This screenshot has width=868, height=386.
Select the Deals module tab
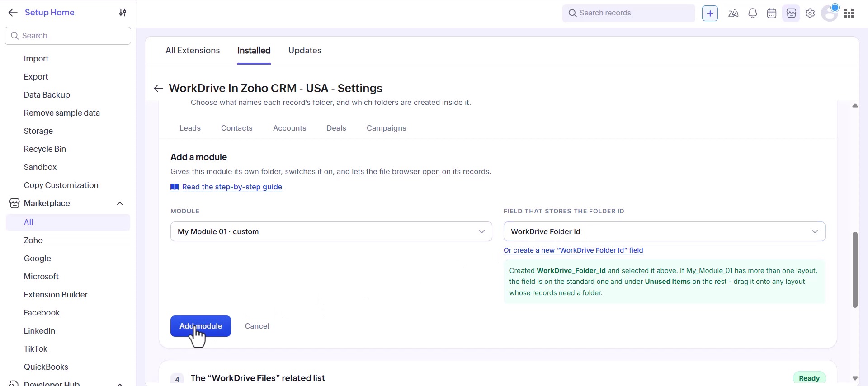336,128
